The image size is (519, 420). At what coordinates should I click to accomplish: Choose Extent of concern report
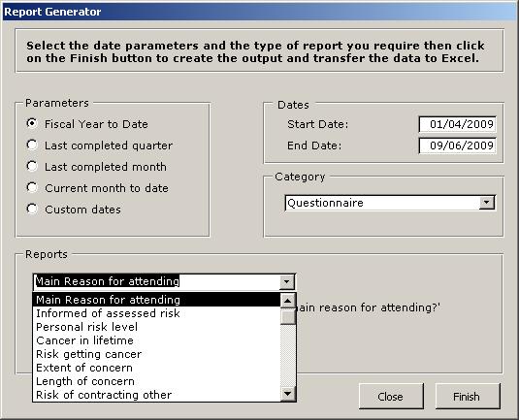click(x=156, y=368)
